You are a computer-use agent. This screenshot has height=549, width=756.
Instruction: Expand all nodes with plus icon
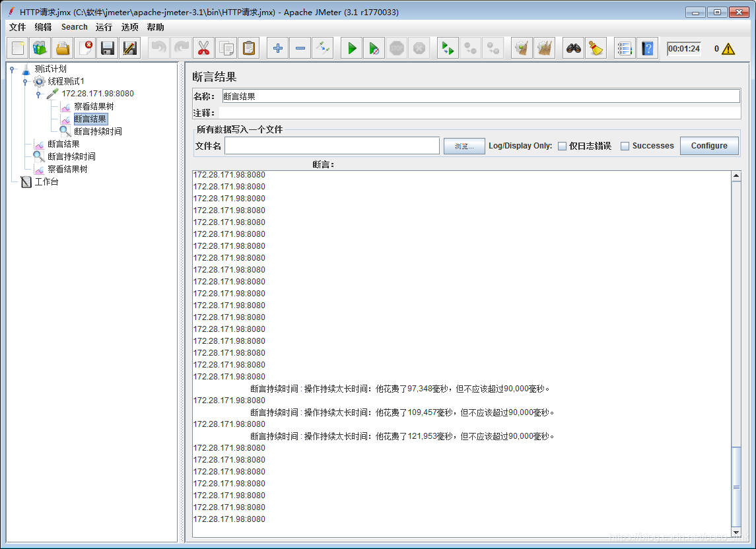[x=278, y=48]
